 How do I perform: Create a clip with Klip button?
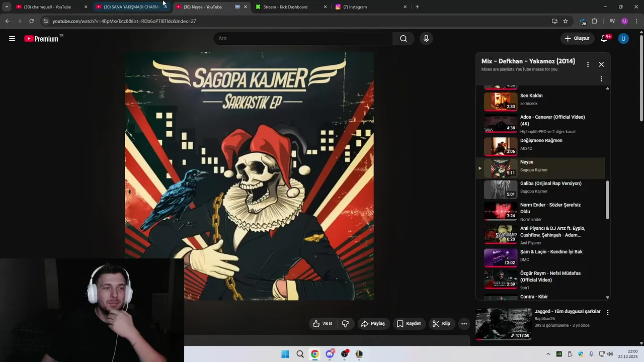click(x=441, y=324)
